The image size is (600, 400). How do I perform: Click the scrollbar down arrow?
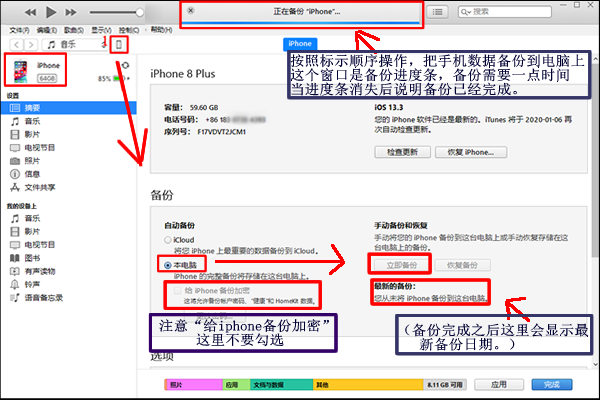(595, 364)
